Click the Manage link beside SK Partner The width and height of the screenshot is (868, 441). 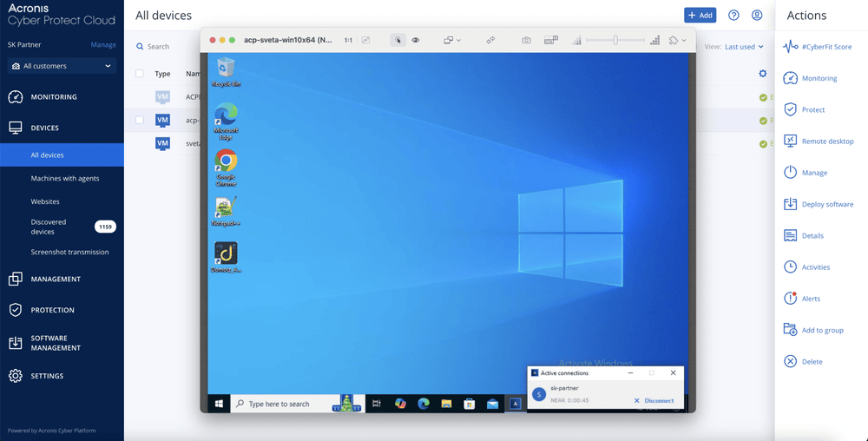point(103,45)
